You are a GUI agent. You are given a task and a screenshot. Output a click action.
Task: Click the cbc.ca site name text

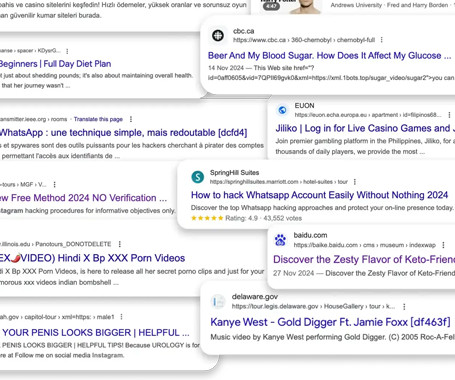point(244,31)
